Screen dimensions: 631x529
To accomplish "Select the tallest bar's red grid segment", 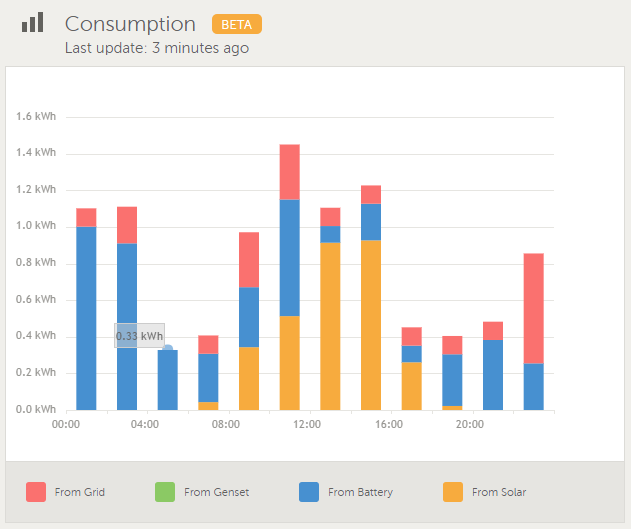I will (x=290, y=172).
